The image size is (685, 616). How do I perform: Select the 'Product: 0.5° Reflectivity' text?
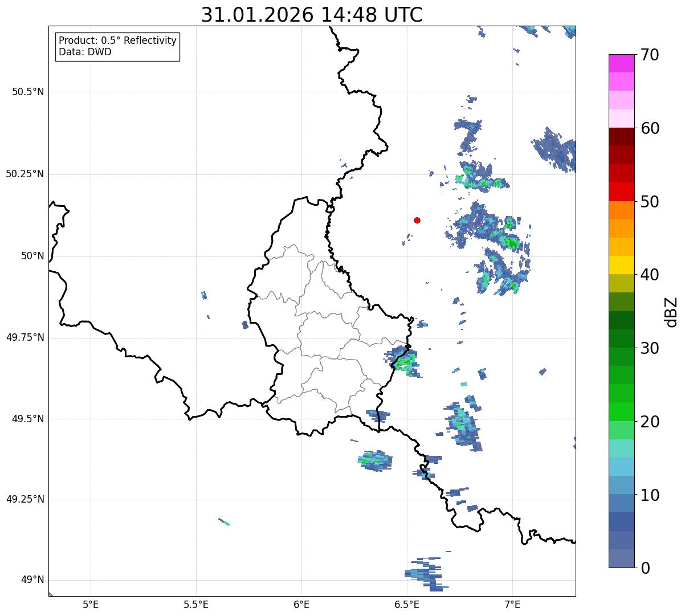pyautogui.click(x=117, y=41)
